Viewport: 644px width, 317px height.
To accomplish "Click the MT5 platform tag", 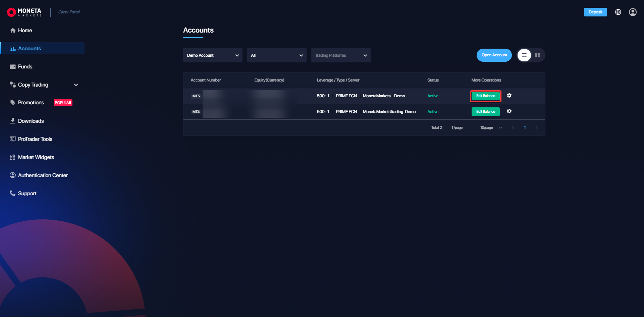I will (x=196, y=96).
